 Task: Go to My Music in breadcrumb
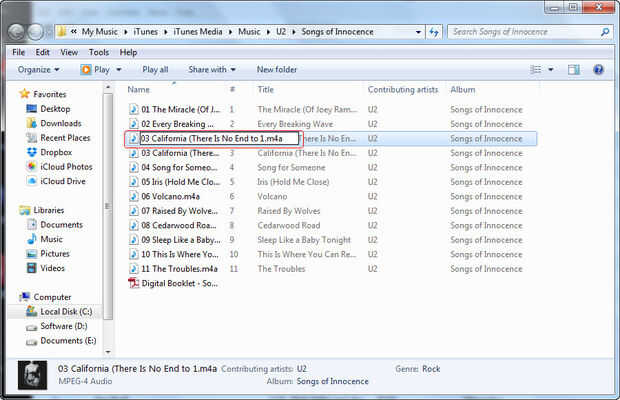click(100, 32)
